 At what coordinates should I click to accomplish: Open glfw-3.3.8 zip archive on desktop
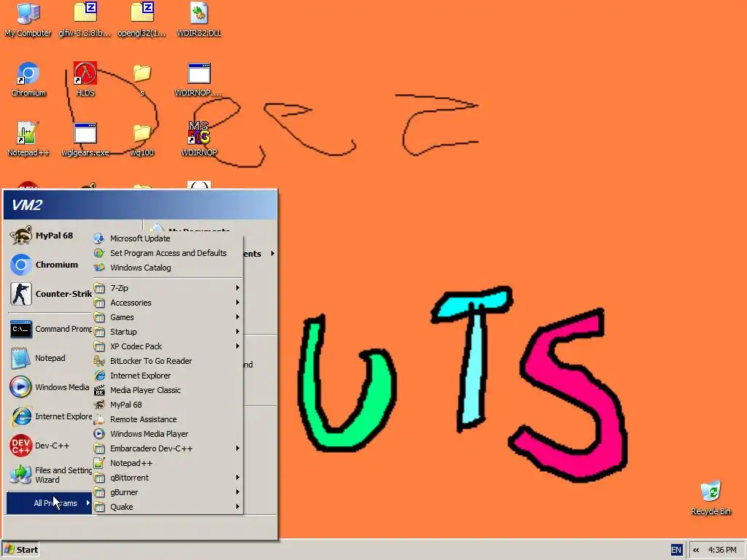tap(85, 19)
